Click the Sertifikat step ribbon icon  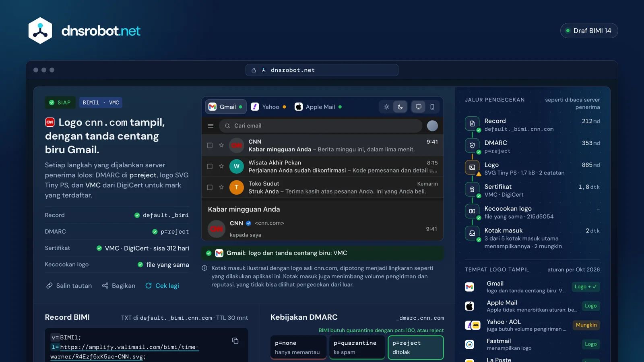tap(472, 189)
